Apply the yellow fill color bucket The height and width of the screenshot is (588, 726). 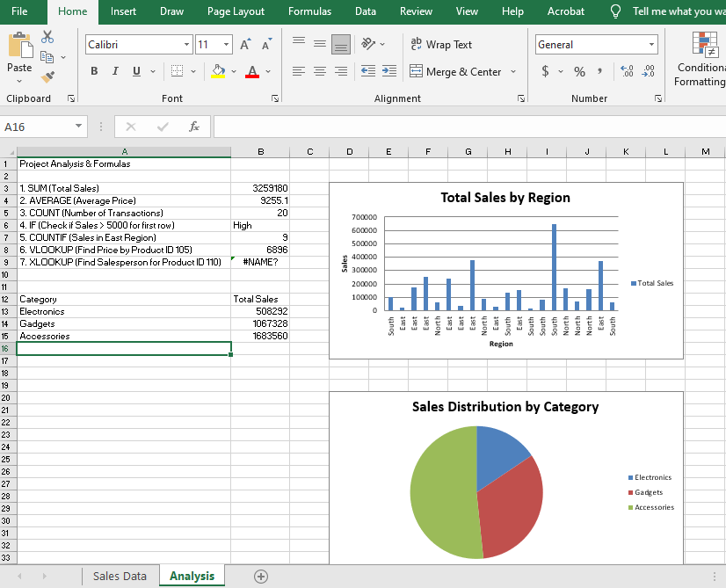(218, 71)
